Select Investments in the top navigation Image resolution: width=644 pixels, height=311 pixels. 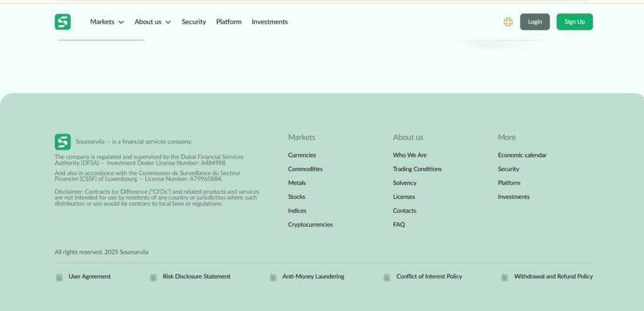point(270,22)
